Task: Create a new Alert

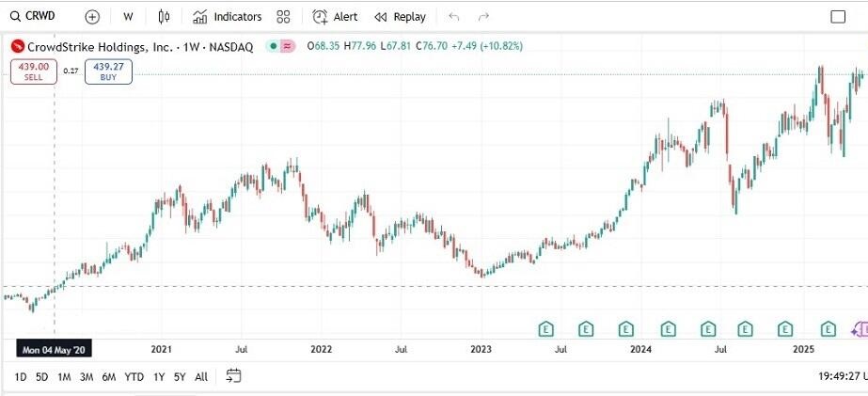Action: click(335, 17)
